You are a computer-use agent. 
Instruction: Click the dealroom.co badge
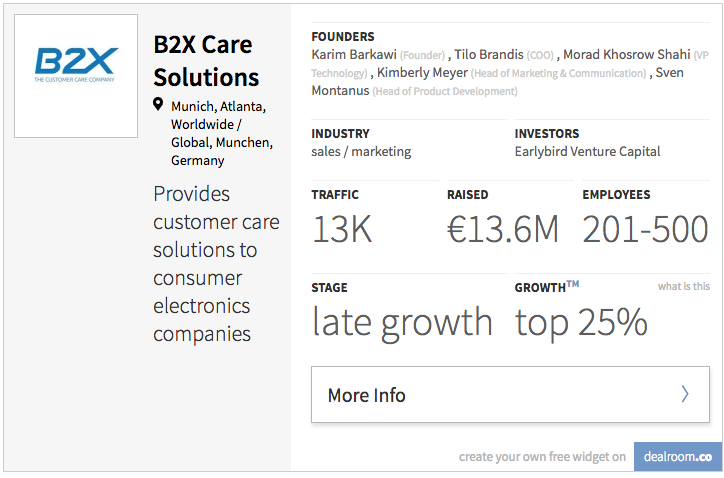[x=677, y=456]
